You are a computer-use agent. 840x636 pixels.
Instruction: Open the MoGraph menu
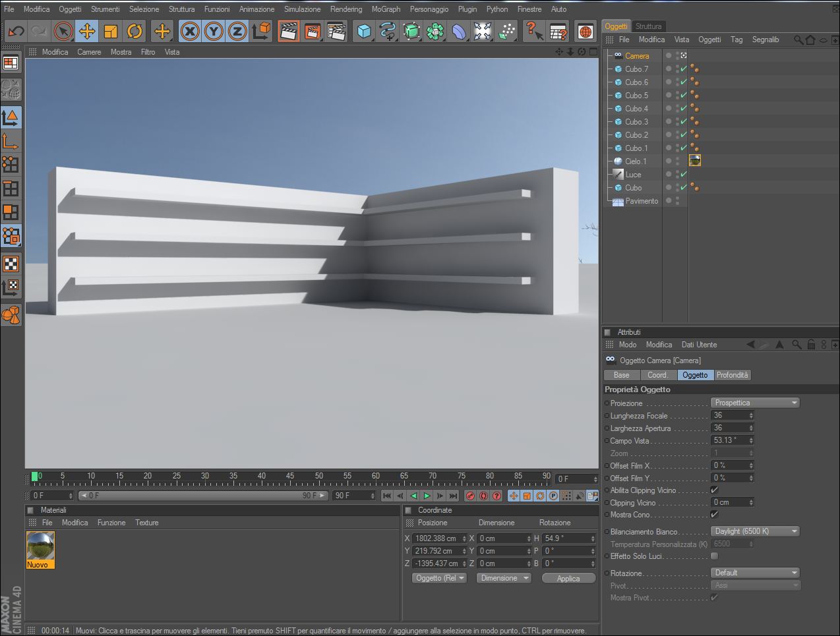click(386, 9)
